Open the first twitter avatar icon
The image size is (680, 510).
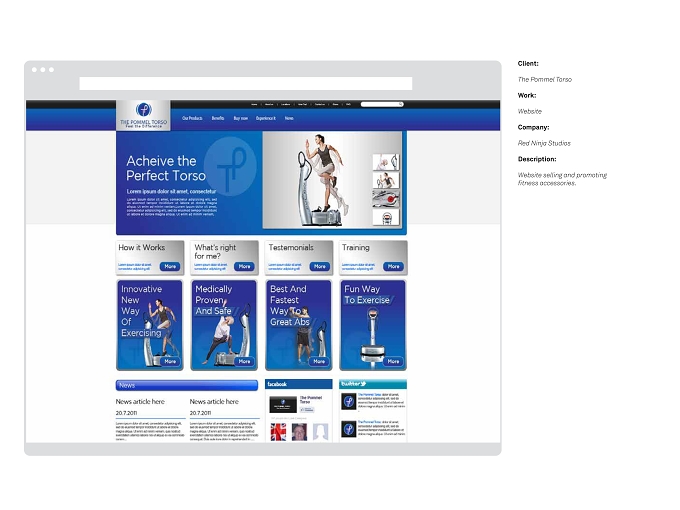point(349,402)
